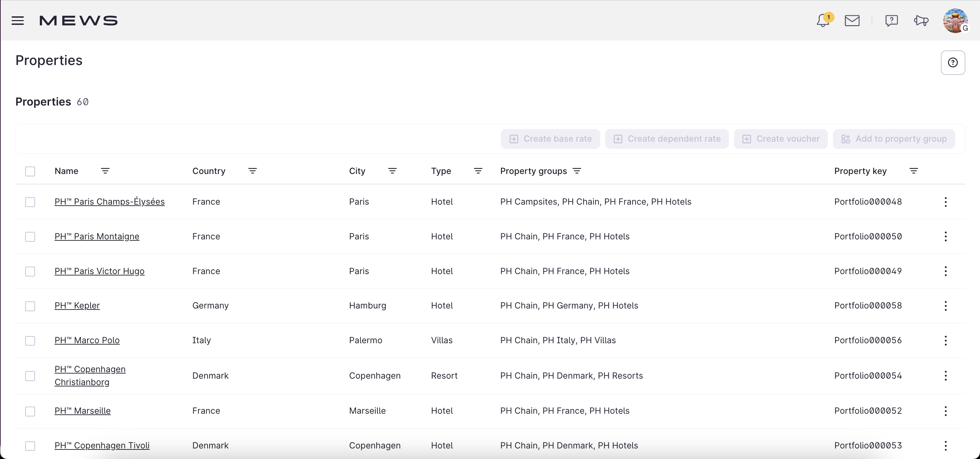Screen dimensions: 980x459
Task: Select the PH Kepler checkbox
Action: pos(30,306)
